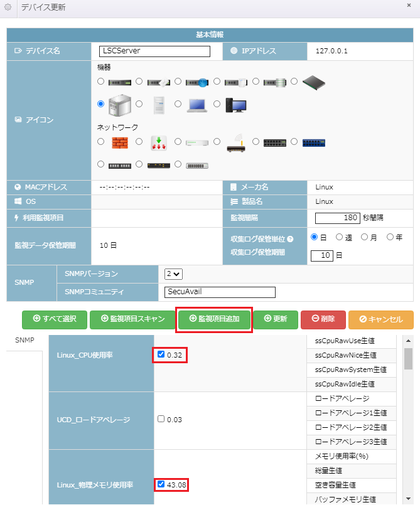Click the green 更新 button
Image resolution: width=420 pixels, height=505 pixels.
[276, 319]
